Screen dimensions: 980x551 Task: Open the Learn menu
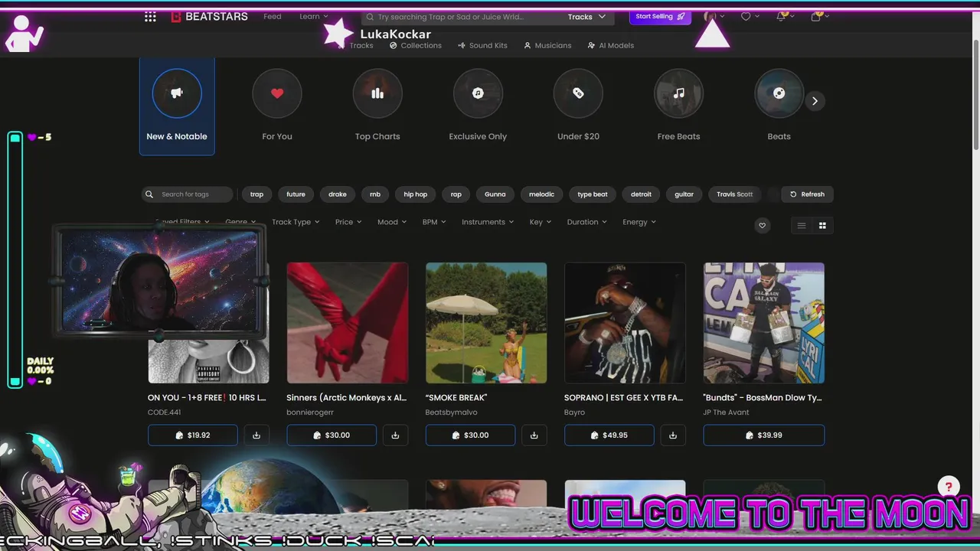coord(314,16)
